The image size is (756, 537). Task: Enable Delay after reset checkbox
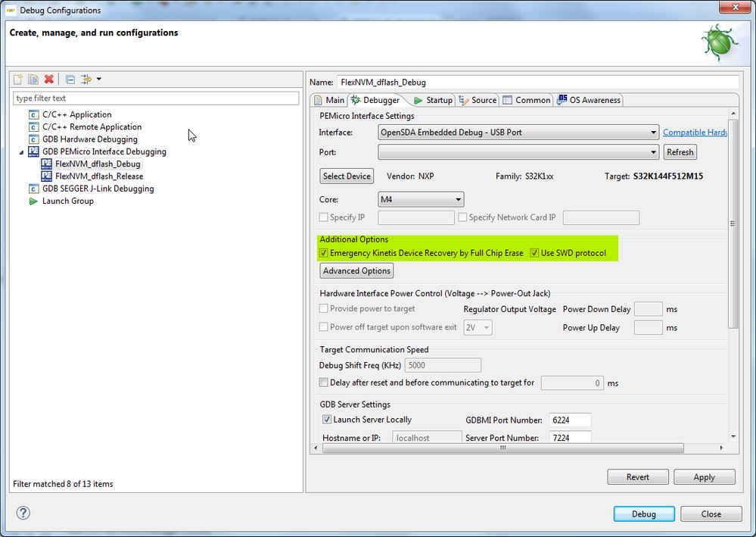(324, 382)
